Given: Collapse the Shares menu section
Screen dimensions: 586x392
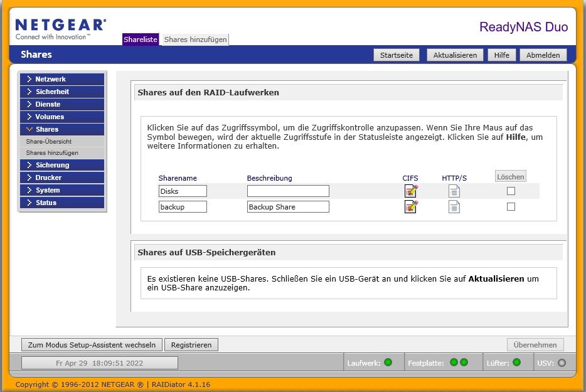Looking at the screenshot, I should [62, 129].
